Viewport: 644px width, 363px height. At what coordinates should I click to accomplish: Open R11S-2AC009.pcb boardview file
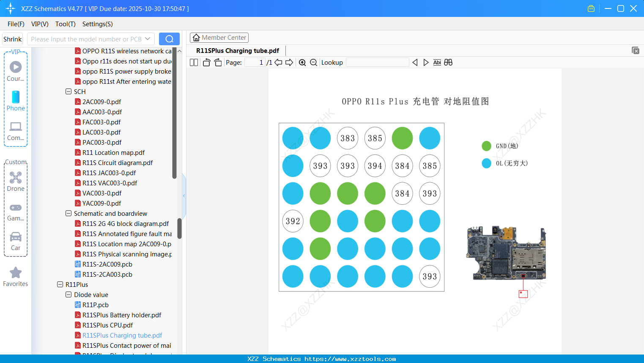click(x=107, y=264)
